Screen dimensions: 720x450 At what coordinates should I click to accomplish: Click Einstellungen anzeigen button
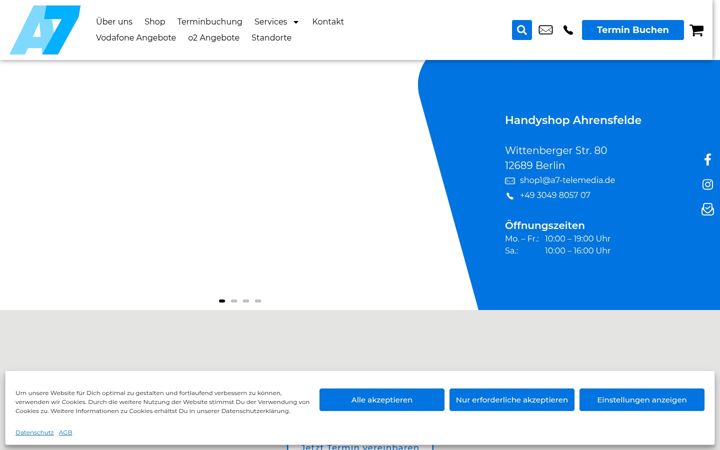(x=642, y=399)
